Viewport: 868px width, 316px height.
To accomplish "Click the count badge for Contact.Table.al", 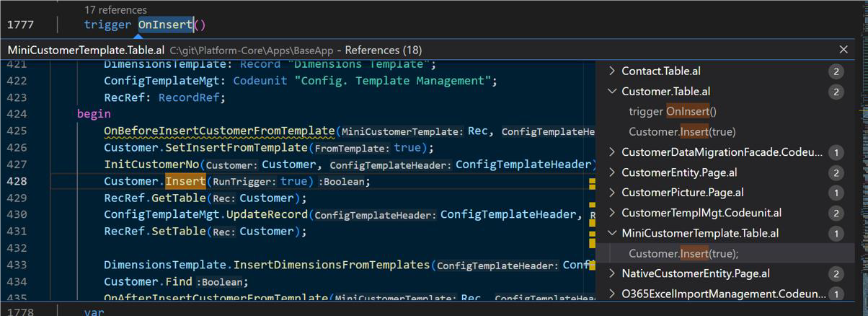I will click(x=836, y=71).
